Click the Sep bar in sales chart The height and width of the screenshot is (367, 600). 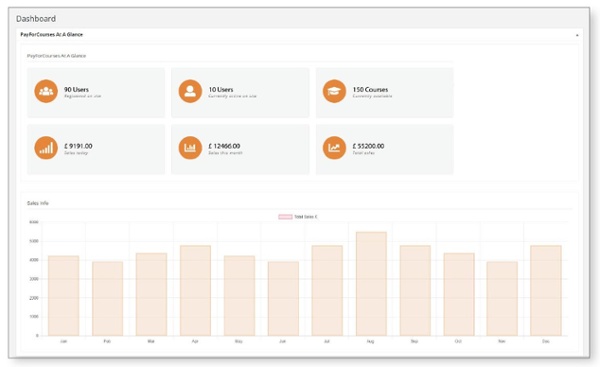point(415,291)
